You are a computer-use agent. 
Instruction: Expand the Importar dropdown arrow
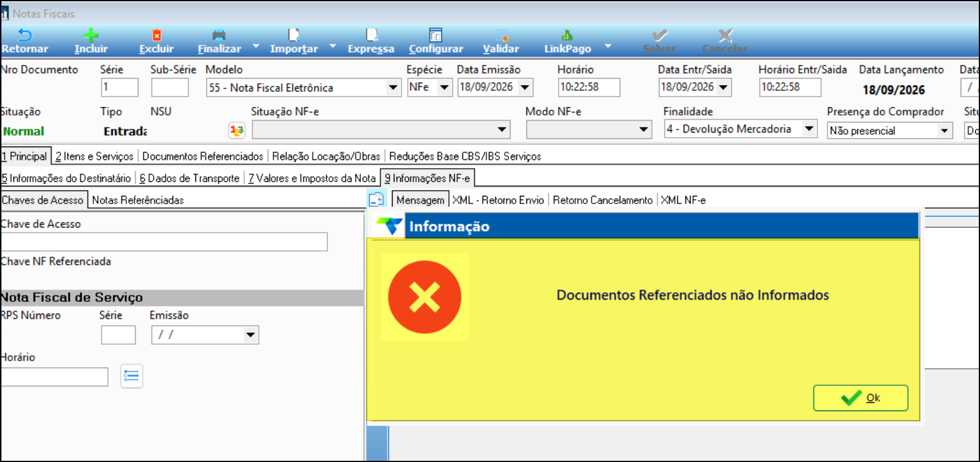pos(333,46)
